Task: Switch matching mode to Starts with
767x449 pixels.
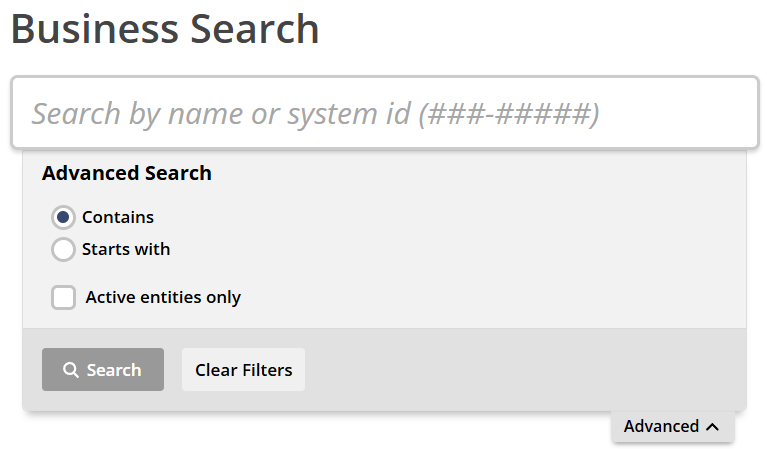Action: 63,249
